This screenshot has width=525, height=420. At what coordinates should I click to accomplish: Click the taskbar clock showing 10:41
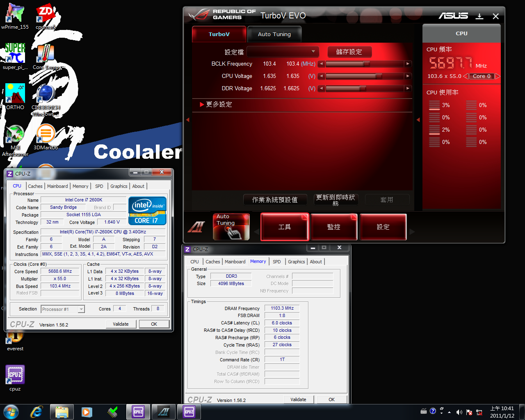pyautogui.click(x=502, y=412)
